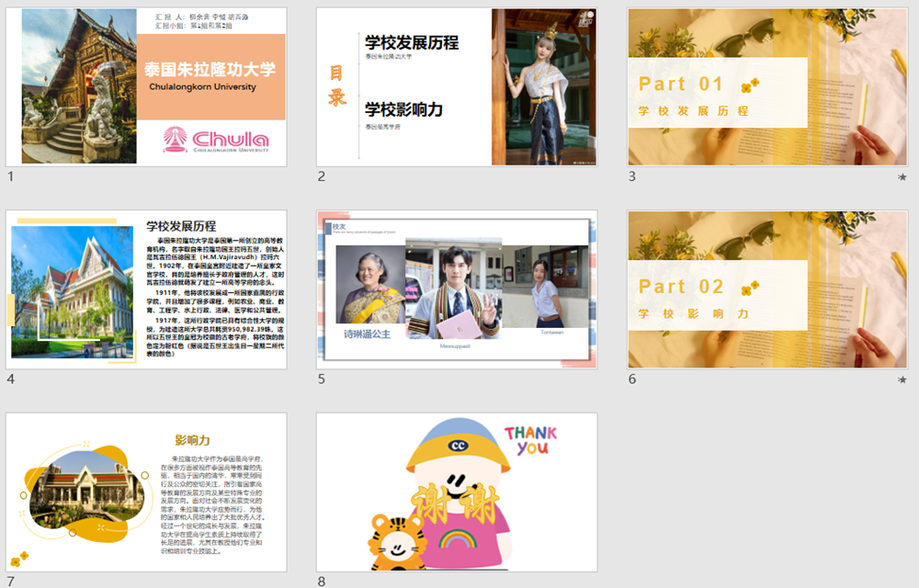Select the Chulalongkorn University title slide
The height and width of the screenshot is (588, 919).
(146, 86)
